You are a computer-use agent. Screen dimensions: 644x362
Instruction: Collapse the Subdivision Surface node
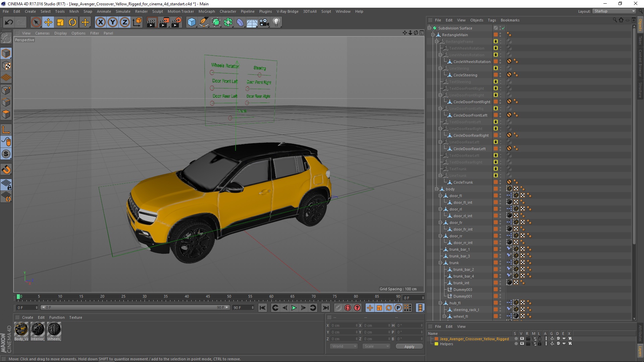429,28
